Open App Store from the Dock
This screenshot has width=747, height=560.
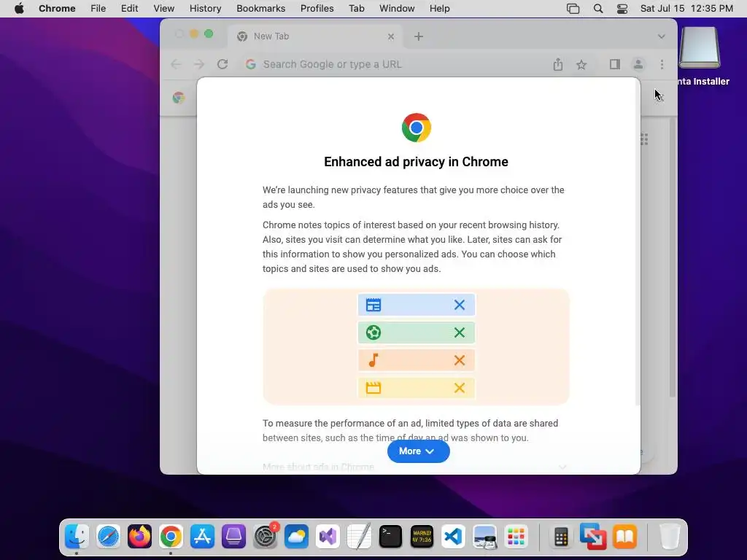(202, 537)
